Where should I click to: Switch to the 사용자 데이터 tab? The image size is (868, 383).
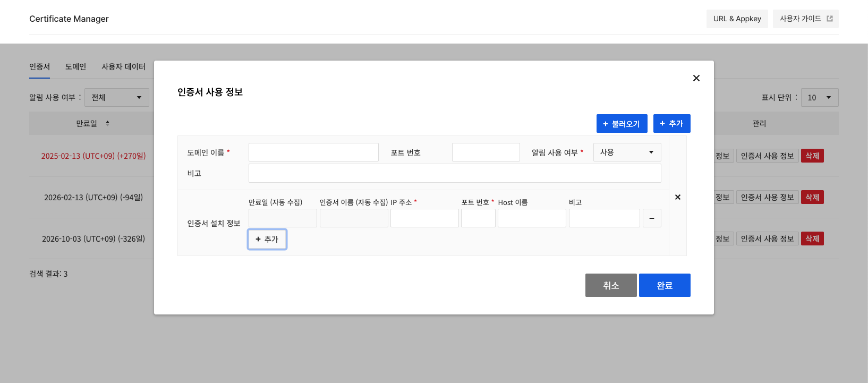[123, 67]
